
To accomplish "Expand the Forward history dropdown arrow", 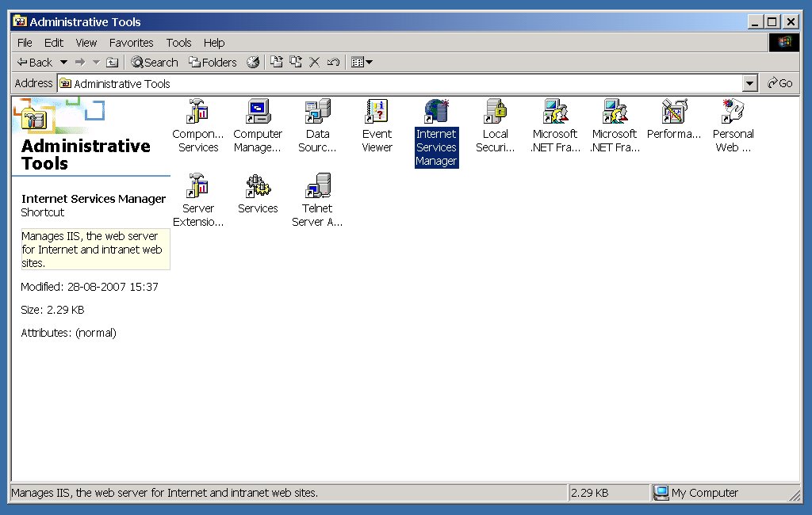I will coord(96,63).
